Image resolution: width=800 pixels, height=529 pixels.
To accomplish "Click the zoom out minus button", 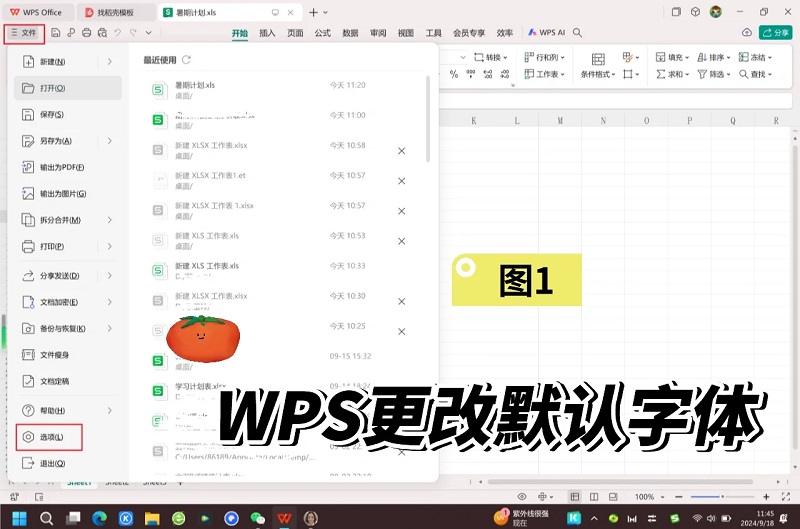I will [679, 496].
